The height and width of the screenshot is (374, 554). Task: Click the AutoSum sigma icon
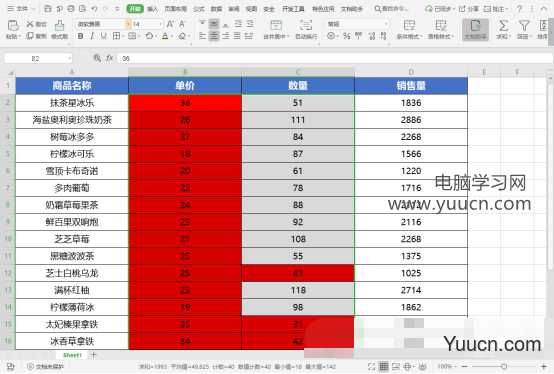(503, 25)
